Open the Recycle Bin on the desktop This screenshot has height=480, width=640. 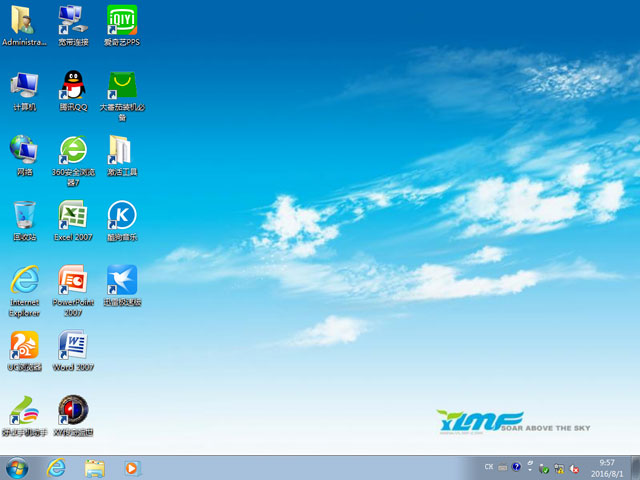tap(24, 215)
